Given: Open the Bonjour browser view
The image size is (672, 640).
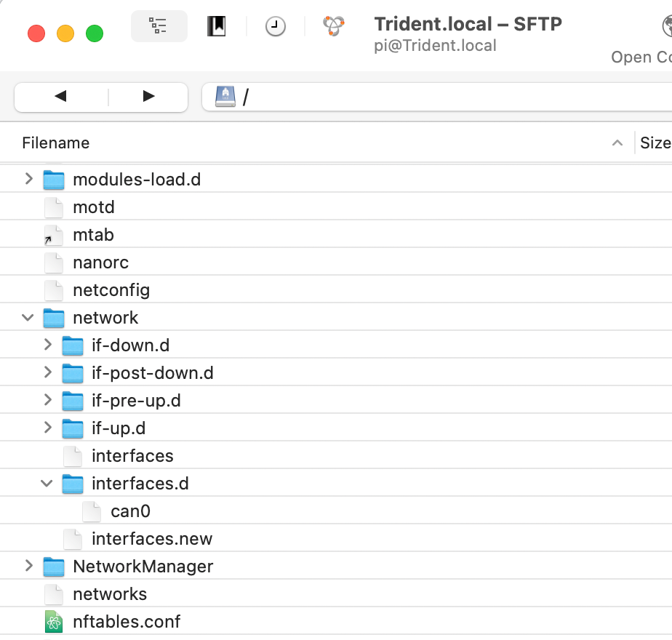Looking at the screenshot, I should (334, 26).
